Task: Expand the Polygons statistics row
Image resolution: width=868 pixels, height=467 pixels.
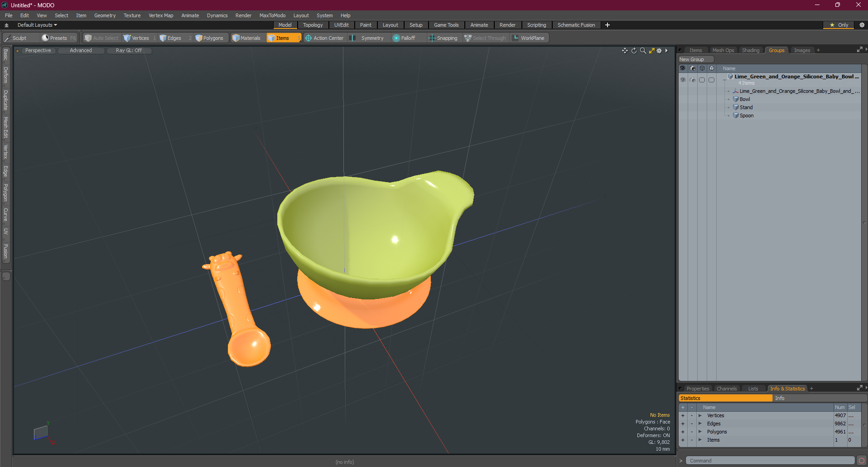Action: pos(700,432)
